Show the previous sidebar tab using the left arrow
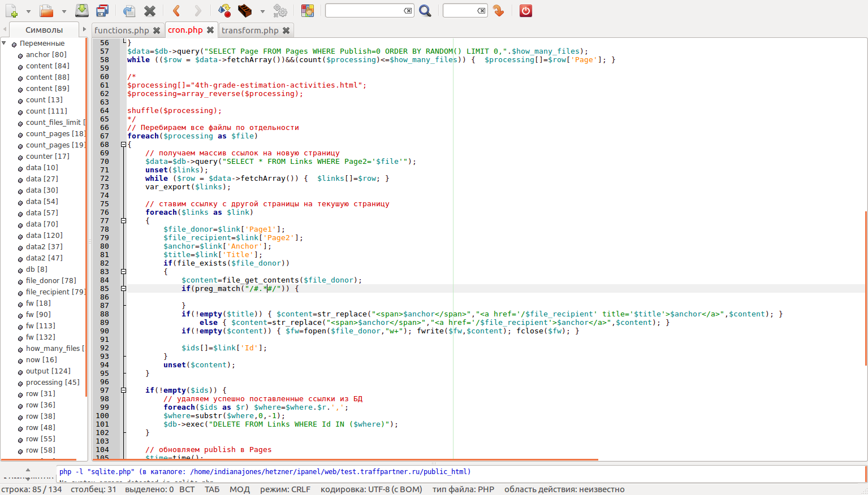The image size is (868, 495). (5, 29)
